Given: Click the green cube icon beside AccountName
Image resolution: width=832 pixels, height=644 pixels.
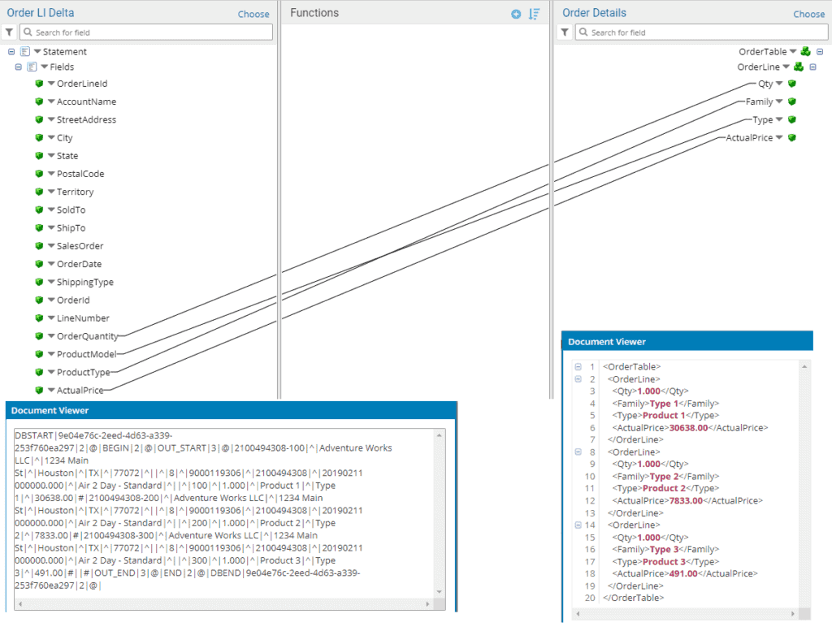Looking at the screenshot, I should tap(39, 102).
